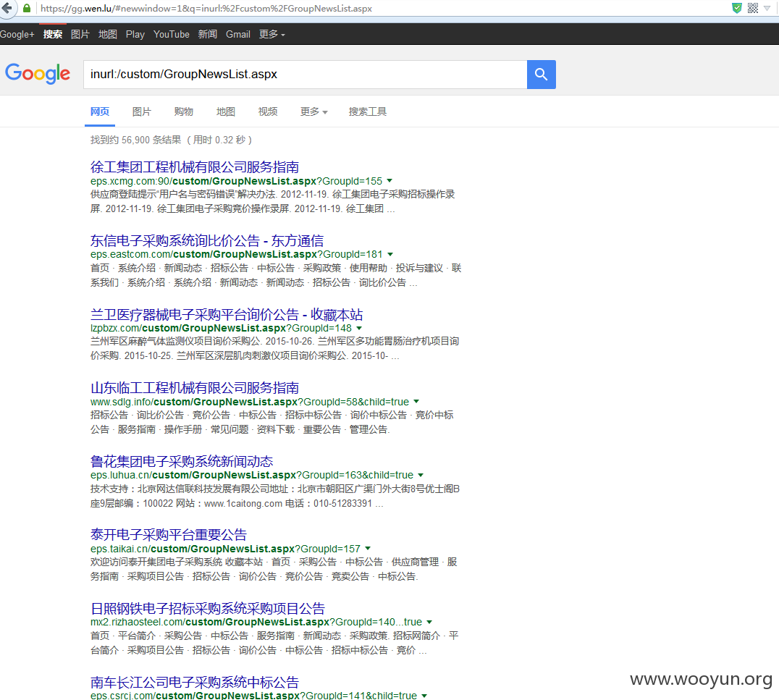Screen dimensions: 779x700
Task: Click the green URL lzpbzx.com/custom/GroupNewsList.aspx?GroupId=148
Action: pyautogui.click(x=221, y=328)
